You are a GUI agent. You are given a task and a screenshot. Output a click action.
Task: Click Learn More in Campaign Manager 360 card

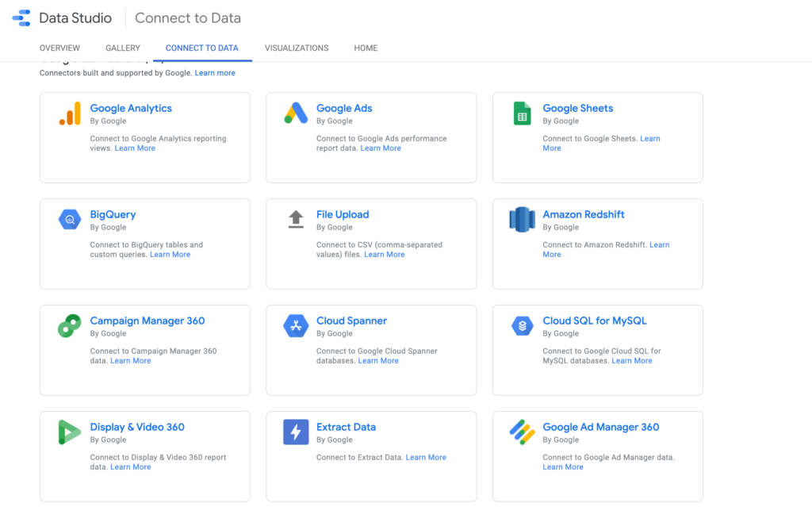coord(131,361)
